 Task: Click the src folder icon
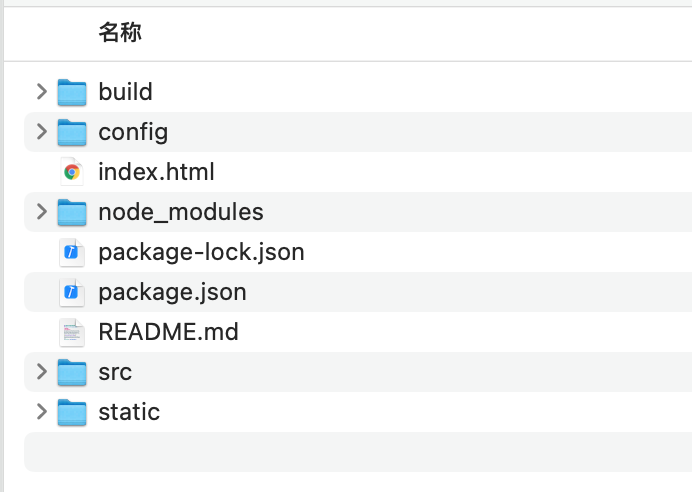[72, 372]
